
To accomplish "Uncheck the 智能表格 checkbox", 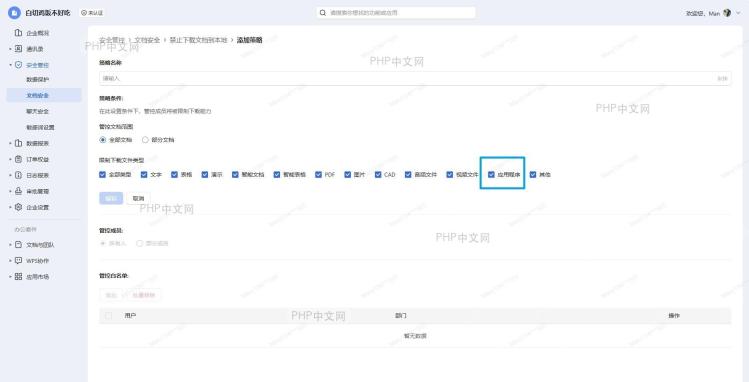I will pyautogui.click(x=277, y=175).
